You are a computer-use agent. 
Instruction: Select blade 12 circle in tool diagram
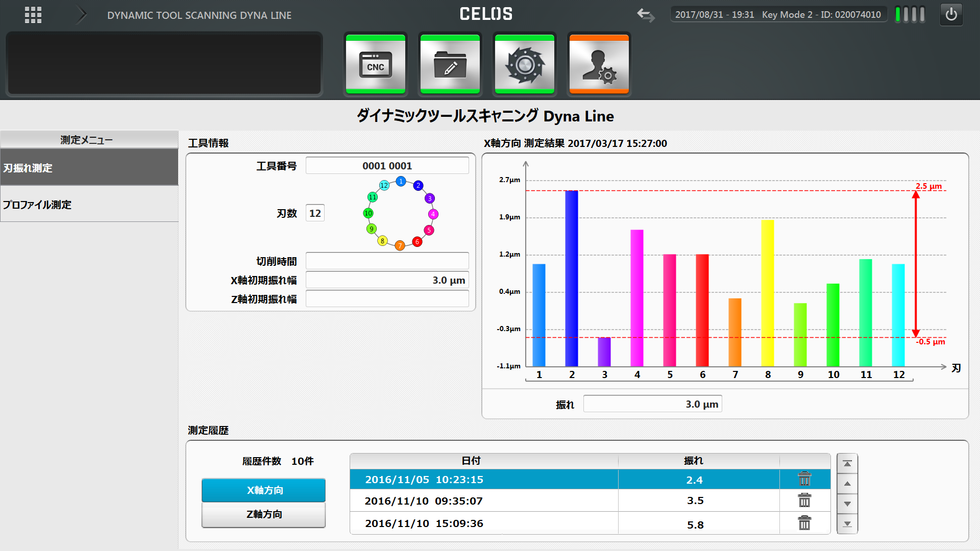click(384, 185)
